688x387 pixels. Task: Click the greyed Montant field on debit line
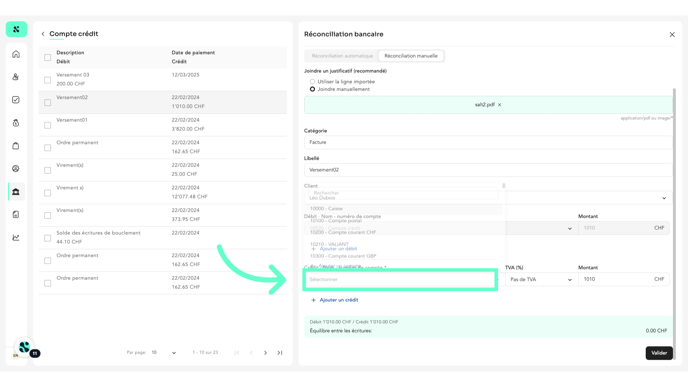click(624, 228)
